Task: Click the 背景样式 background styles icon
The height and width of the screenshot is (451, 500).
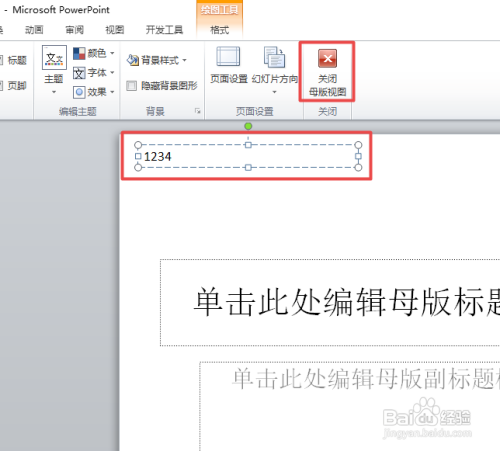Action: pyautogui.click(x=132, y=60)
